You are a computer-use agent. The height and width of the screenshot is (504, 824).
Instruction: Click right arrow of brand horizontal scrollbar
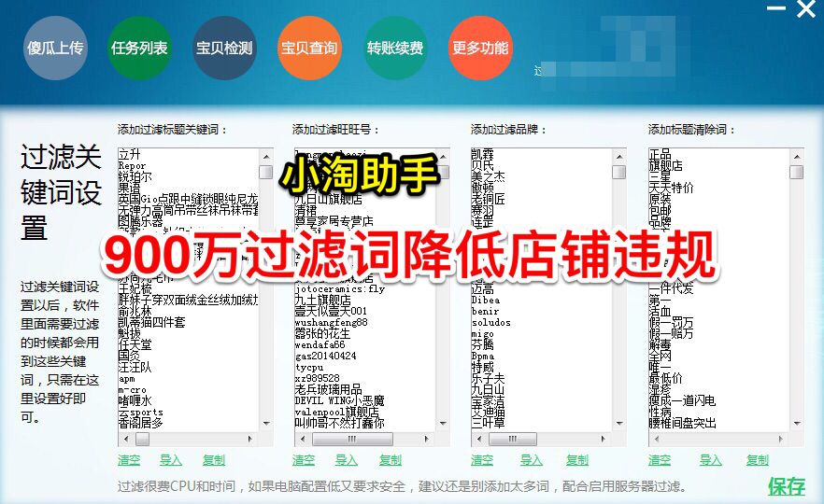click(604, 439)
